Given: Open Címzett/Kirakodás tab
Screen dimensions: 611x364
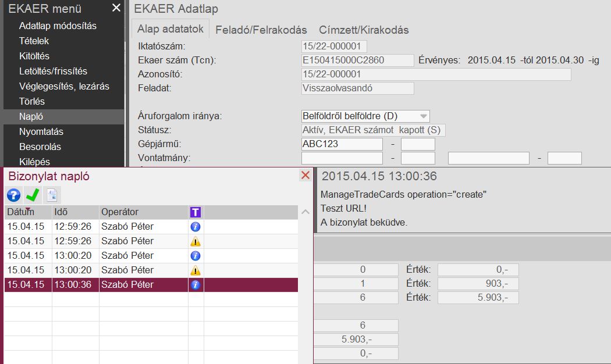Looking at the screenshot, I should [364, 30].
